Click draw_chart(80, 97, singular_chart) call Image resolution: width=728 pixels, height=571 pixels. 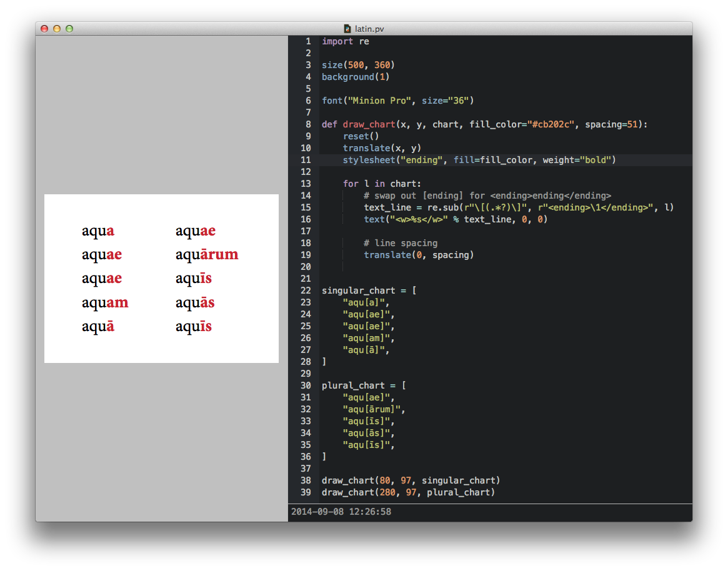[x=411, y=480]
